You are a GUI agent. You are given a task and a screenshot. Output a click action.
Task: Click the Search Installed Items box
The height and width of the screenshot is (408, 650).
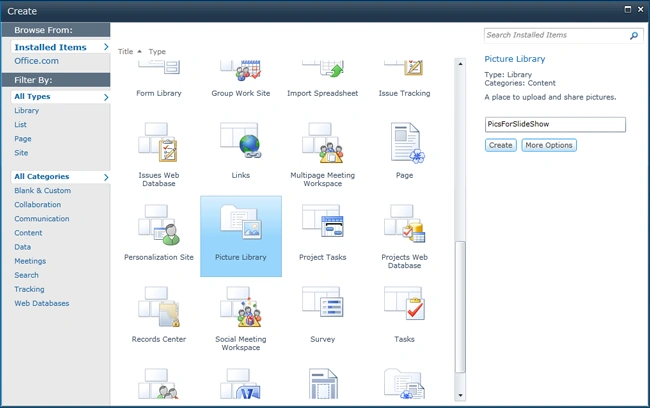556,36
